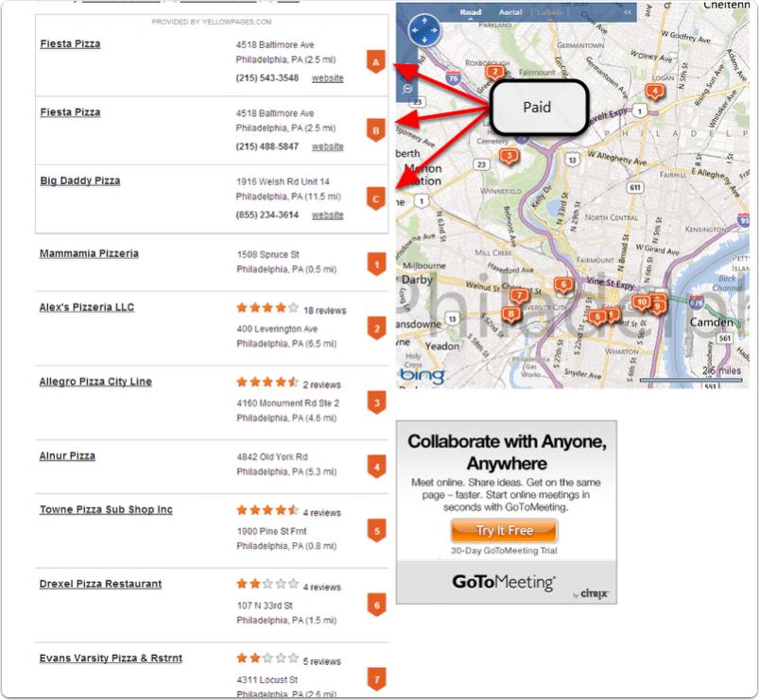Click map pin 9 on the map
This screenshot has height=700, width=759.
(658, 306)
